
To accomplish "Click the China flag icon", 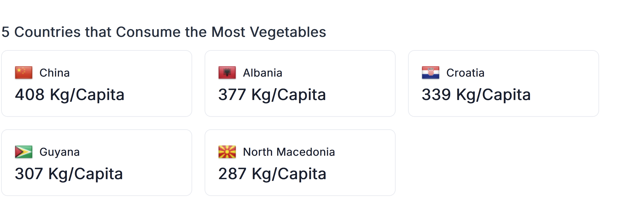I will click(23, 73).
